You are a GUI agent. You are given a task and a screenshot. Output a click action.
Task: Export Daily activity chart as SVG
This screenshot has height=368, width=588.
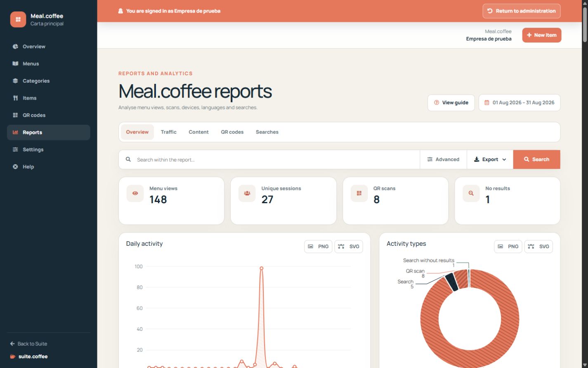[x=349, y=247]
